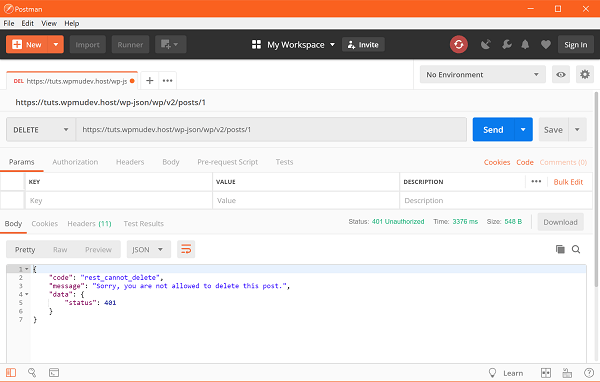600x382 pixels.
Task: Expand the Save button dropdown arrow
Action: click(577, 129)
